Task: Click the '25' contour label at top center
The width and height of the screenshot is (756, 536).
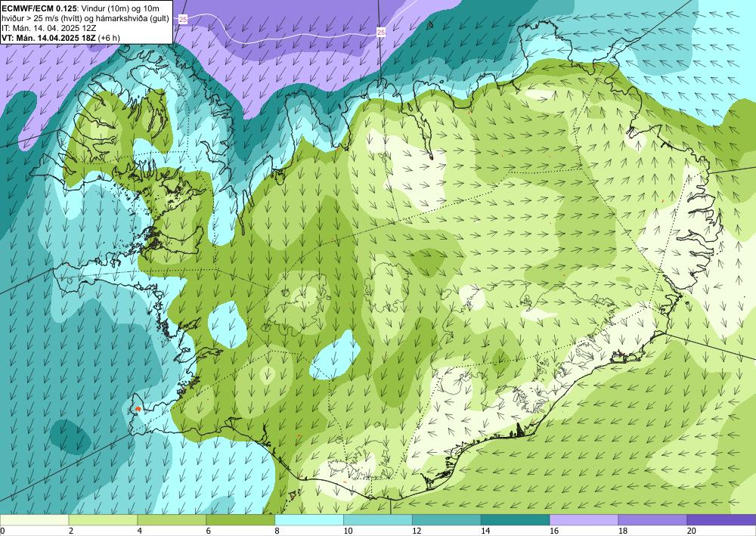Action: pos(381,33)
